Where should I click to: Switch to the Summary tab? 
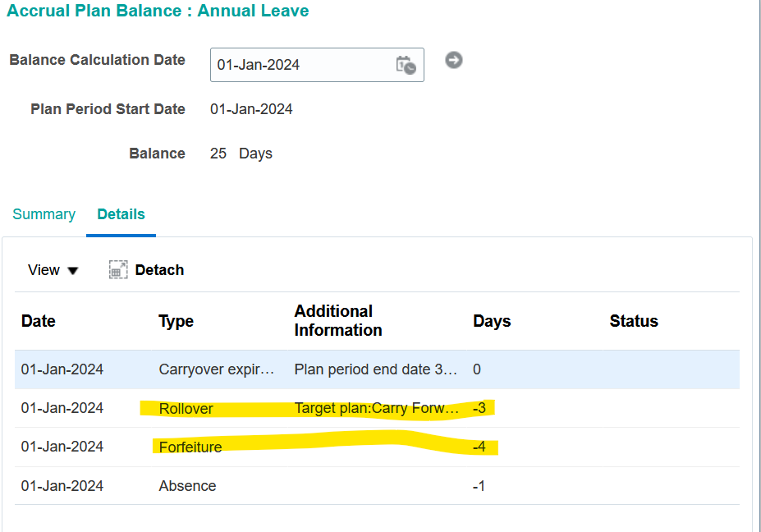tap(44, 213)
